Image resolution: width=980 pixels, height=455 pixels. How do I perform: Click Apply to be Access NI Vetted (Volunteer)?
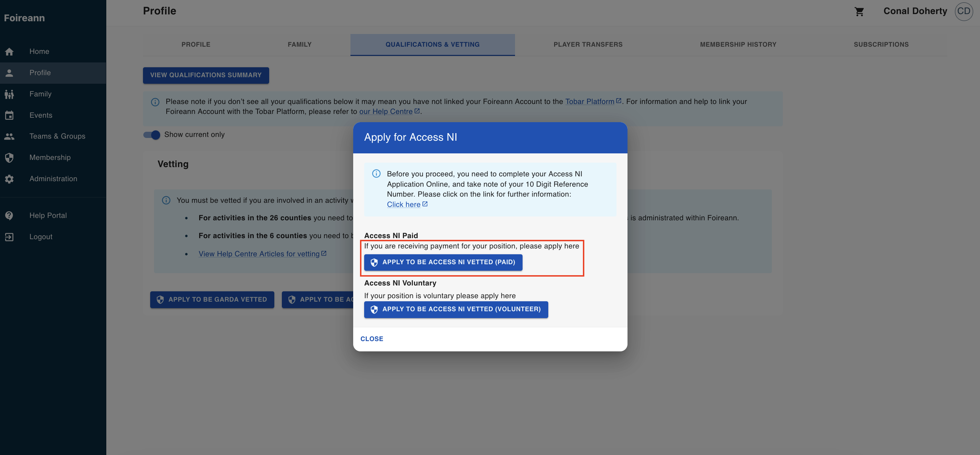point(456,310)
